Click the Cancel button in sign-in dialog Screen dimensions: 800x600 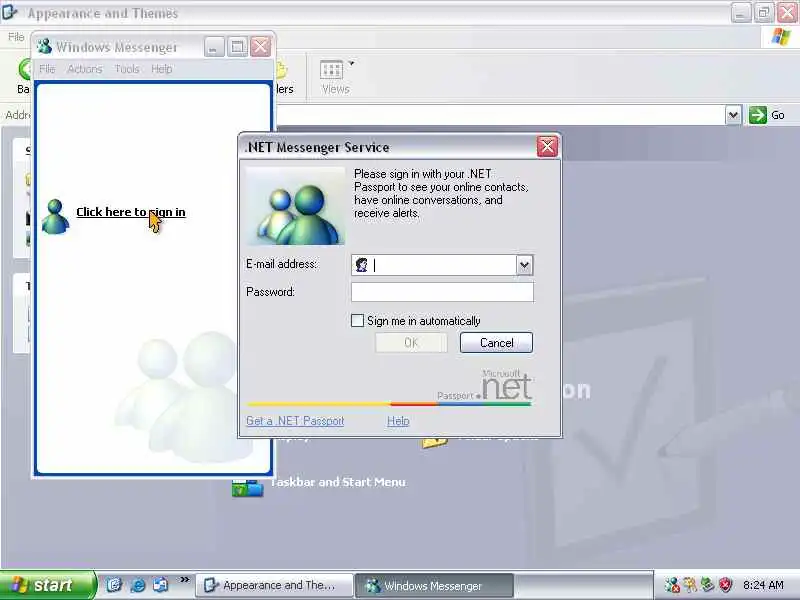[496, 342]
